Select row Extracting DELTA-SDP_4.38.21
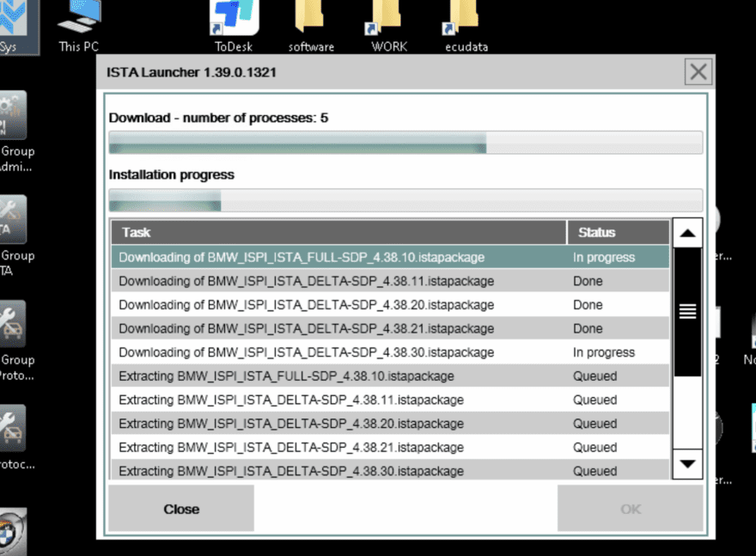 click(x=391, y=447)
